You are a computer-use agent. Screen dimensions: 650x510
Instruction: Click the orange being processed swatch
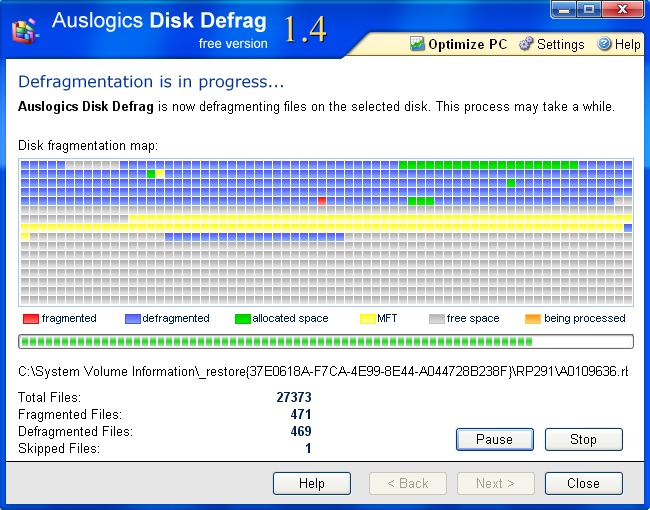pos(533,319)
